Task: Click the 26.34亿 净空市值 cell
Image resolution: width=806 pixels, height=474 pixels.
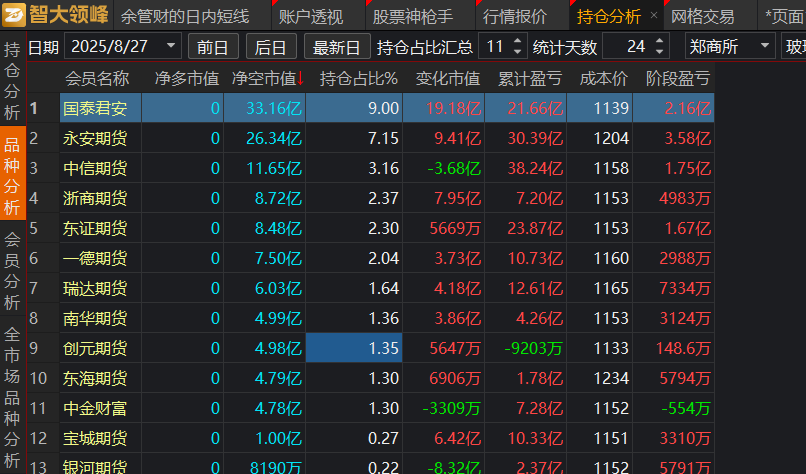Action: click(265, 138)
